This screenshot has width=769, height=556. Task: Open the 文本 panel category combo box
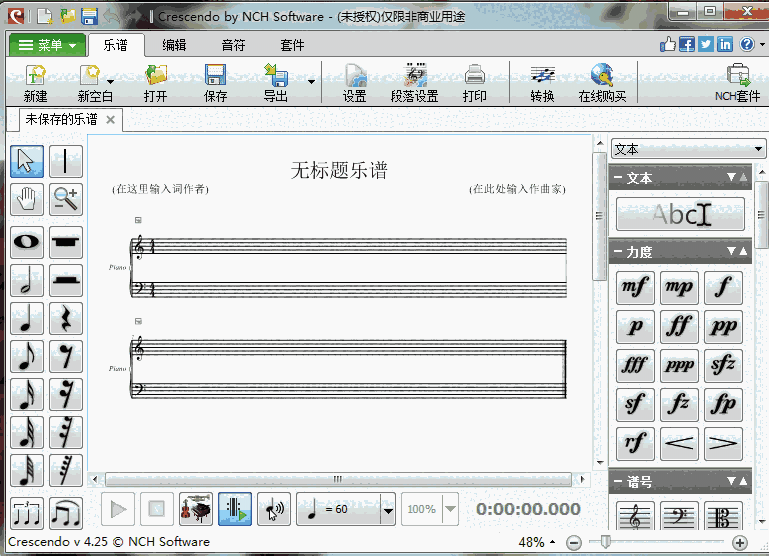coord(688,149)
